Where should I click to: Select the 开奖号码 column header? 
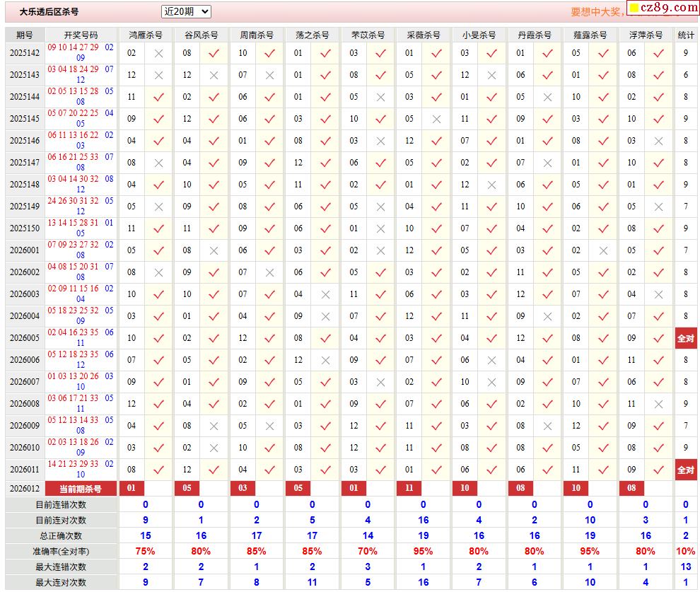pyautogui.click(x=81, y=35)
